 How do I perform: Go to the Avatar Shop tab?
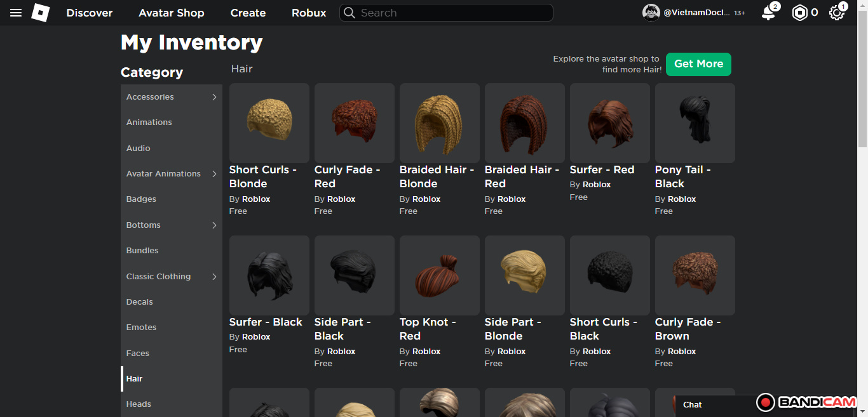click(x=172, y=13)
